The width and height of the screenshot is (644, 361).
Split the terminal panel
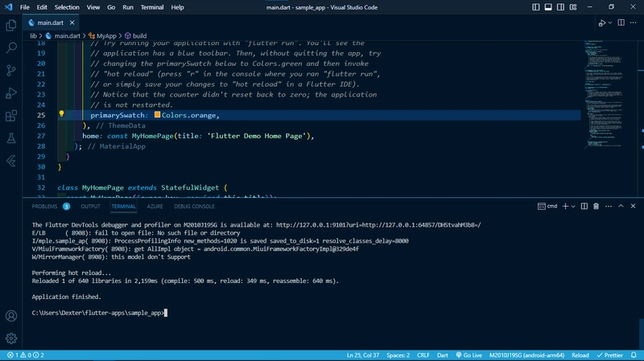click(586, 206)
